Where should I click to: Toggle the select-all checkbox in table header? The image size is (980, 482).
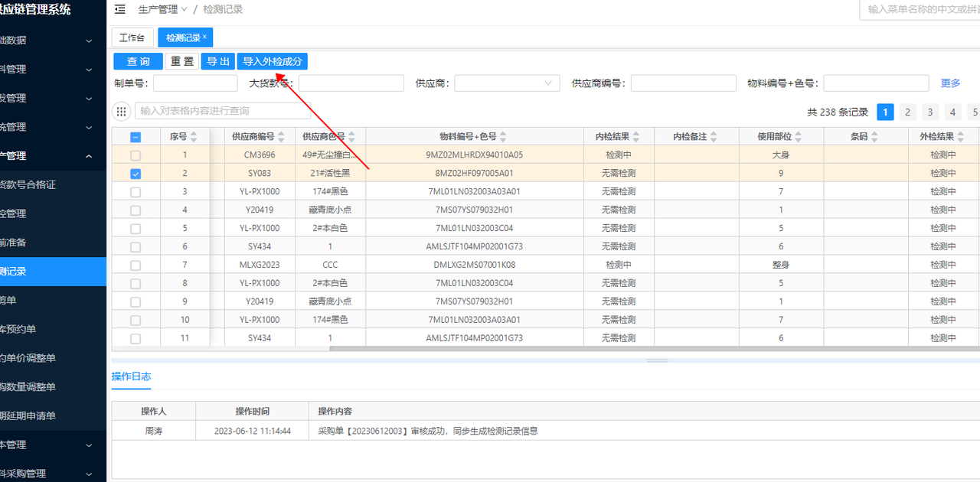pos(136,137)
